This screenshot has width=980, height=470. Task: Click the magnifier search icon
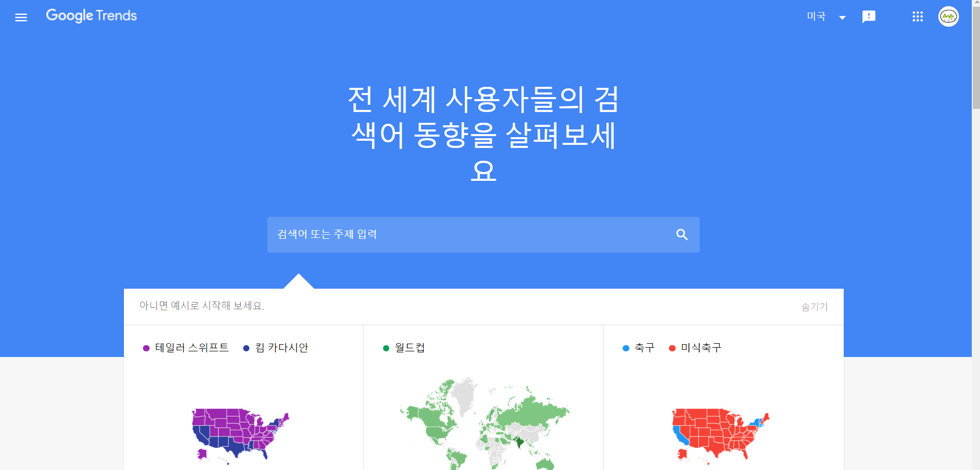pyautogui.click(x=682, y=235)
